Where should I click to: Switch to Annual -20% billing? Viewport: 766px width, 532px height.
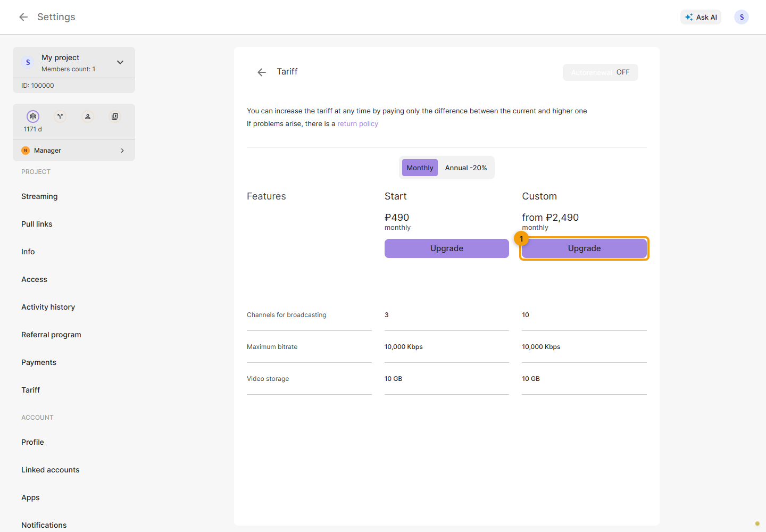click(x=466, y=168)
